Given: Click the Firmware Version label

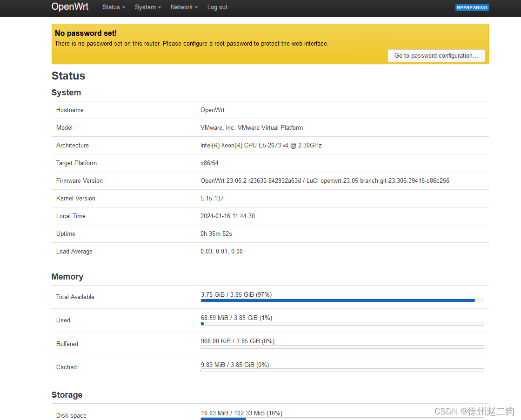Looking at the screenshot, I should 80,180.
